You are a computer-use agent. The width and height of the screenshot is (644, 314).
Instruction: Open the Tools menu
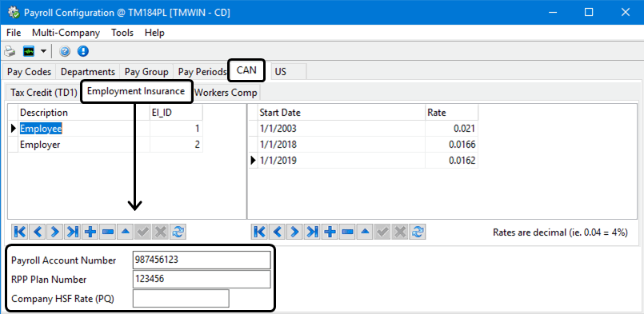[x=122, y=33]
